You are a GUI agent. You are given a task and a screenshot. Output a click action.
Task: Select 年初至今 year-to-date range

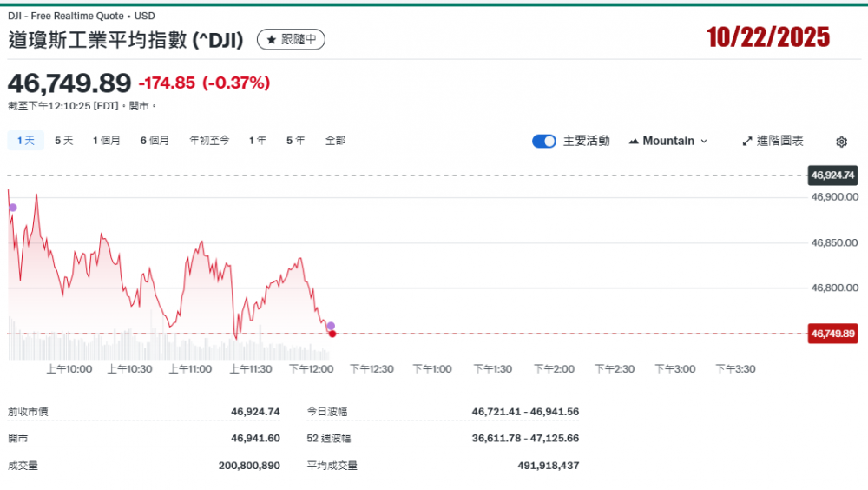click(x=209, y=140)
